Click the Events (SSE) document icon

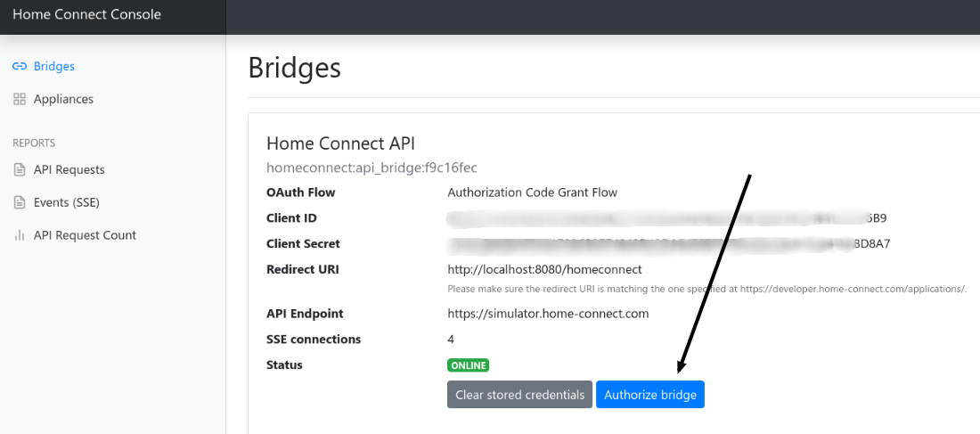pos(20,203)
